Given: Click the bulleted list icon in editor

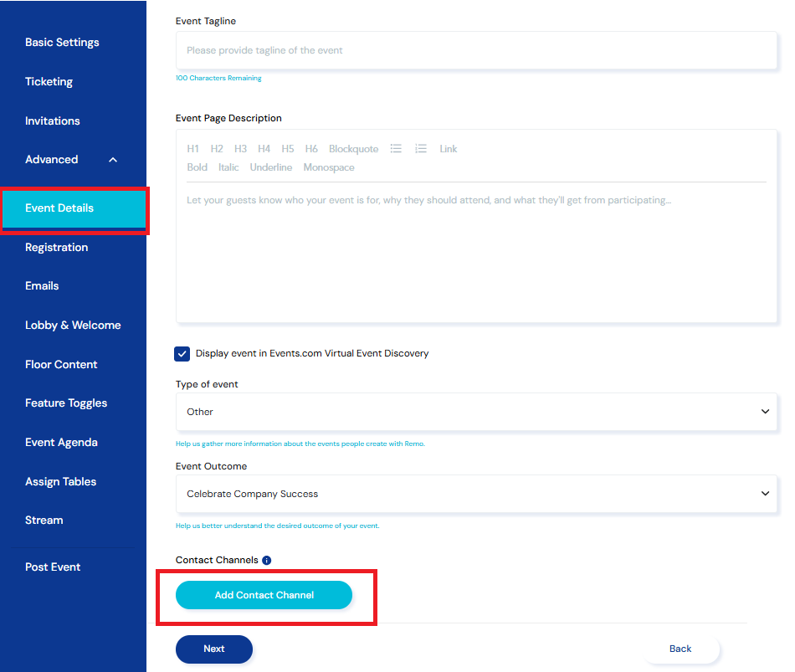Looking at the screenshot, I should [396, 149].
